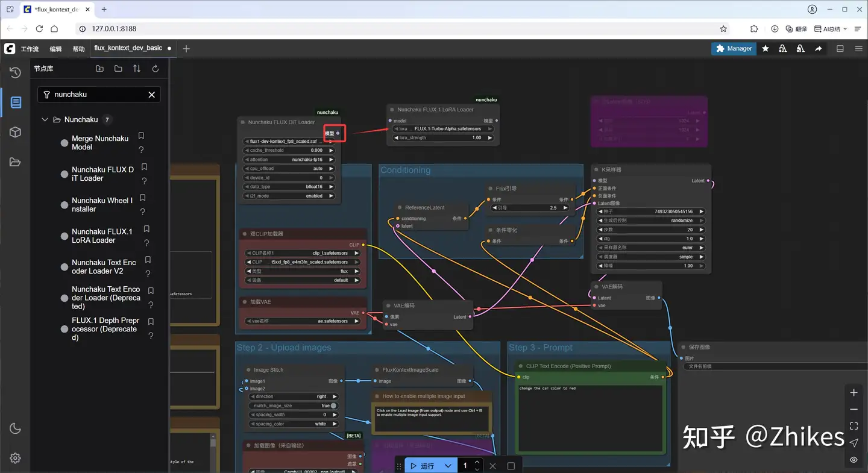Cancel the current run with the X icon
This screenshot has height=473, width=868.
coord(492,466)
